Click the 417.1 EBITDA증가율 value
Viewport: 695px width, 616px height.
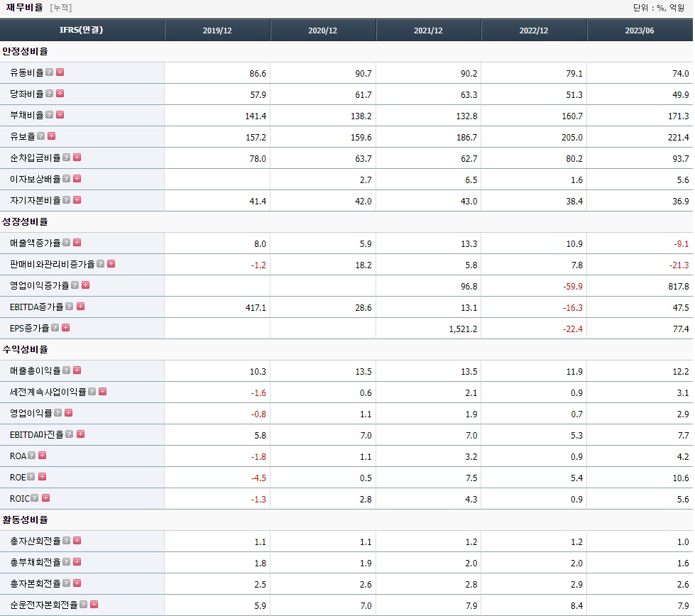[256, 308]
